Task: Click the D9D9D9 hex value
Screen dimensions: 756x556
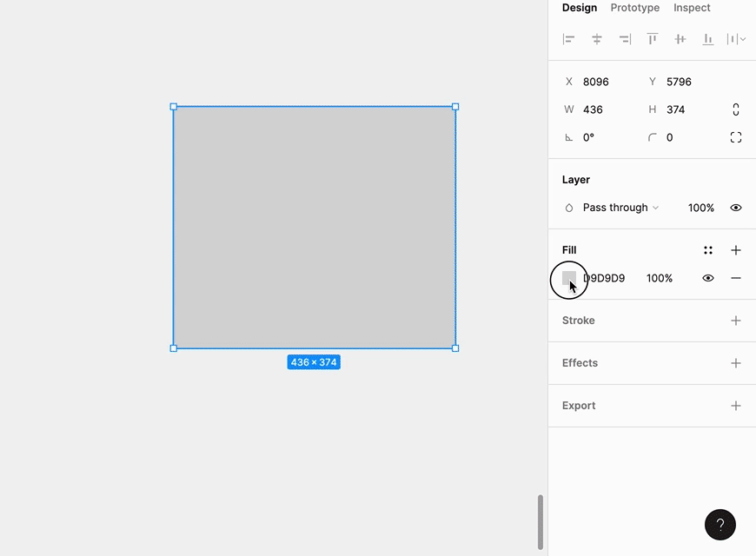Action: point(604,278)
